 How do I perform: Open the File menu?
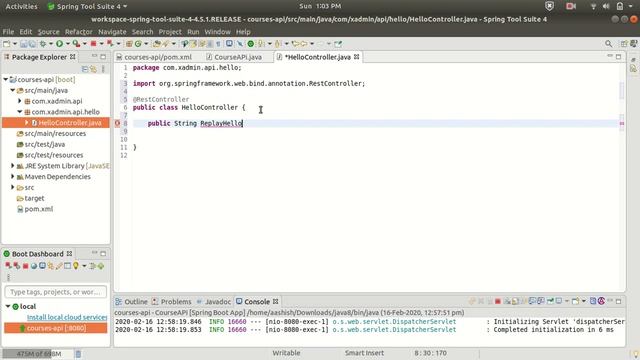coord(8,32)
